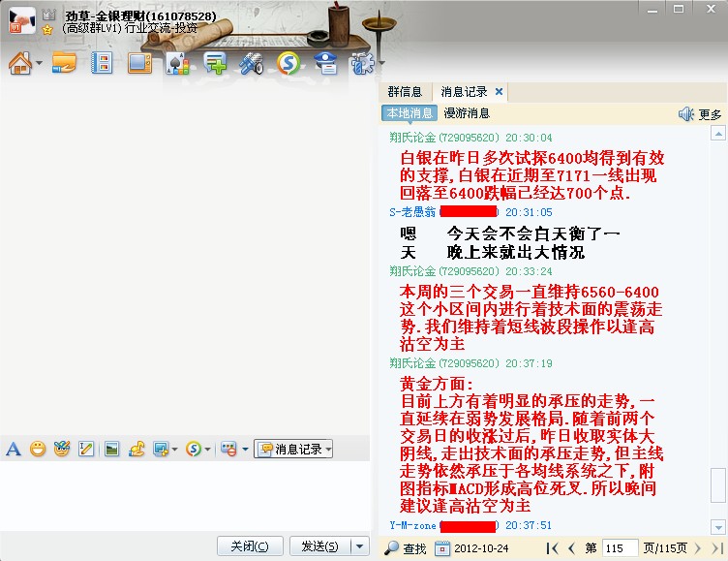
Task: Switch to 漫游消息 roaming messages
Action: click(467, 113)
